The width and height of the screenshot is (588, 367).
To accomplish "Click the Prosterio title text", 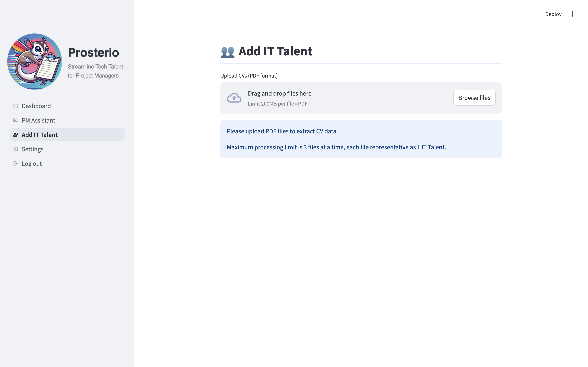I will (93, 52).
